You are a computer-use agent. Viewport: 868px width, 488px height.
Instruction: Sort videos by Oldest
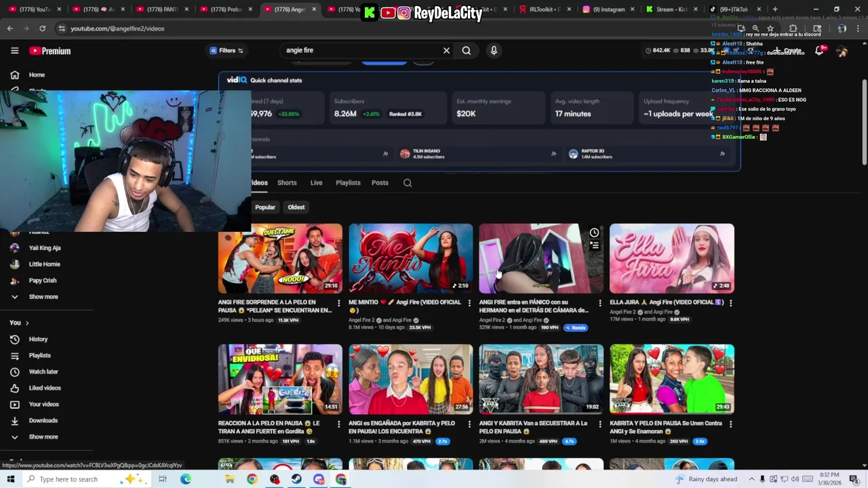pyautogui.click(x=296, y=207)
